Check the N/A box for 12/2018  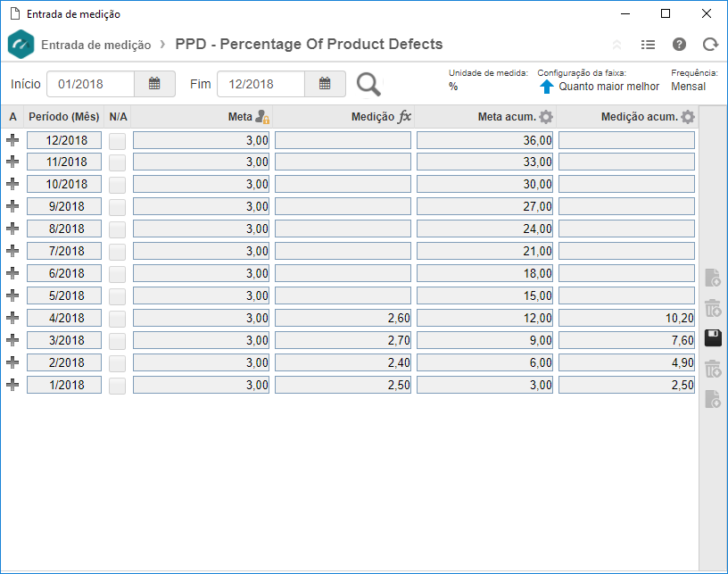click(x=118, y=141)
